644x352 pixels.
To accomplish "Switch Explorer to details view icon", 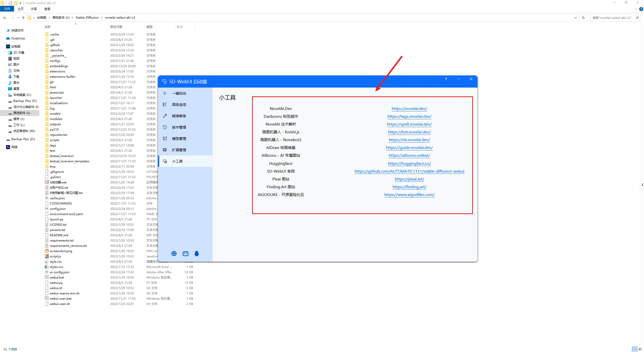I will click(x=635, y=349).
